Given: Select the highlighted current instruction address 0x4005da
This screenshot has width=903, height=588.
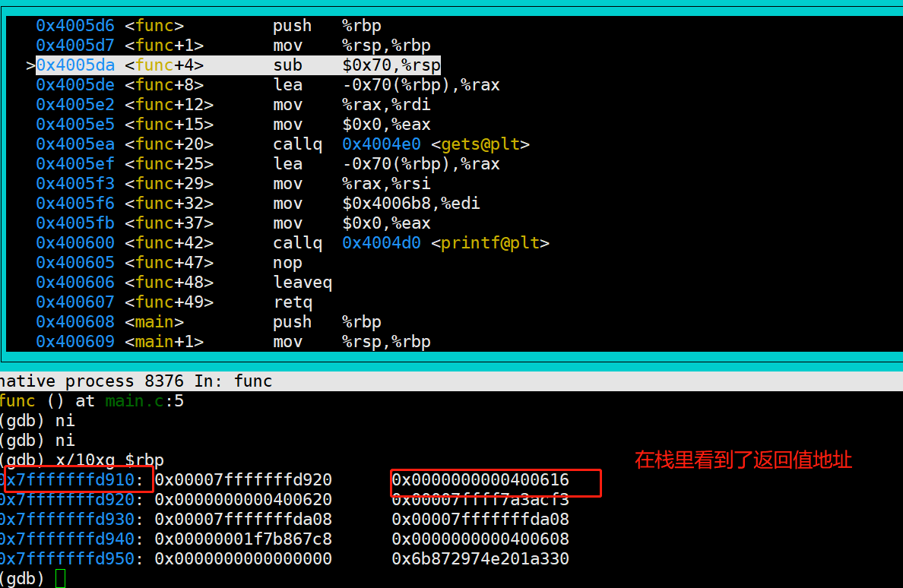Looking at the screenshot, I should click(x=74, y=65).
